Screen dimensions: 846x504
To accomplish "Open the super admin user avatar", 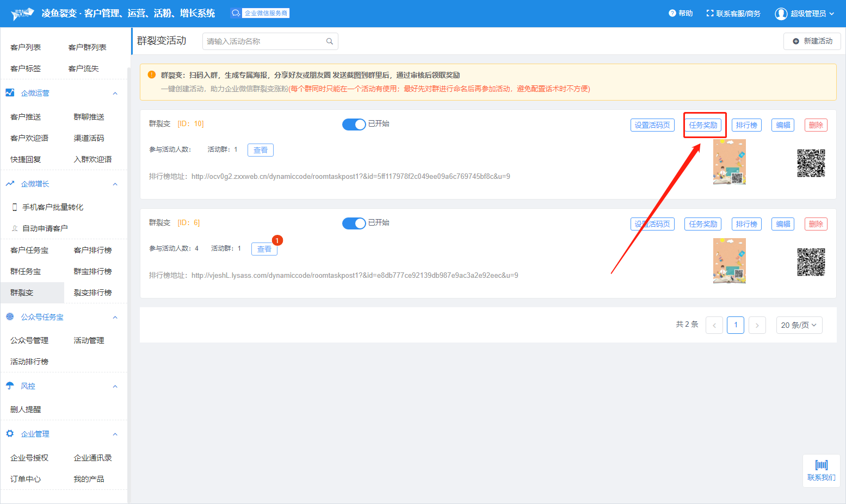I will click(781, 14).
